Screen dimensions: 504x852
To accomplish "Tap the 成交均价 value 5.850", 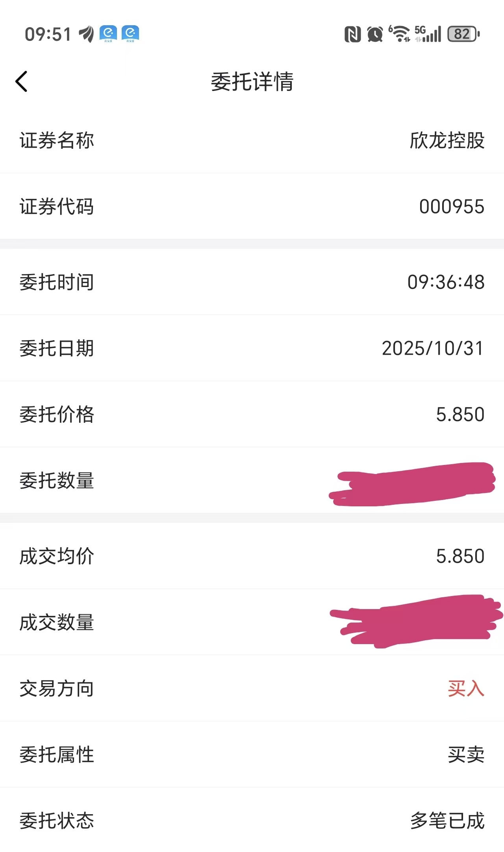I will point(460,556).
